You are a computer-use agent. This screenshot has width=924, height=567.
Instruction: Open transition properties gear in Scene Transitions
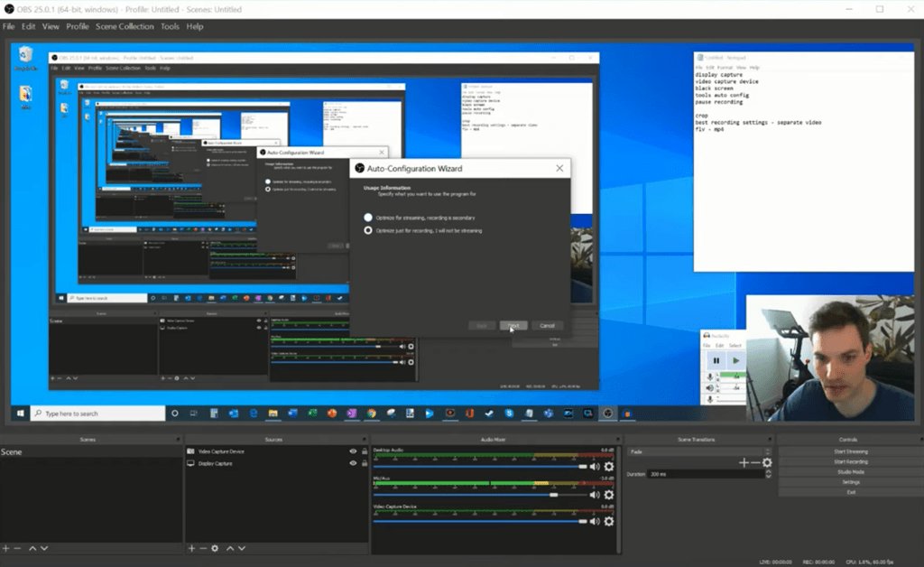click(x=769, y=463)
